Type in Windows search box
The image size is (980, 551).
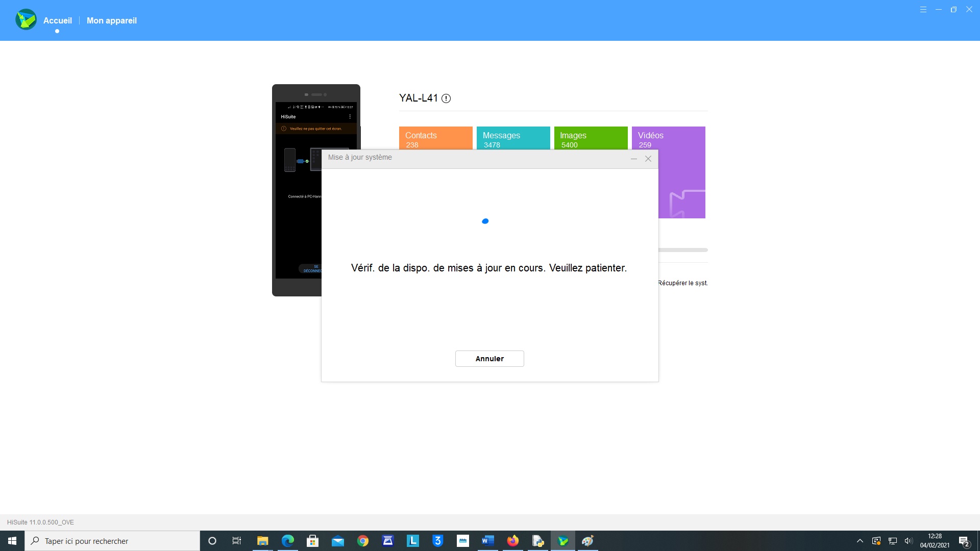(112, 541)
